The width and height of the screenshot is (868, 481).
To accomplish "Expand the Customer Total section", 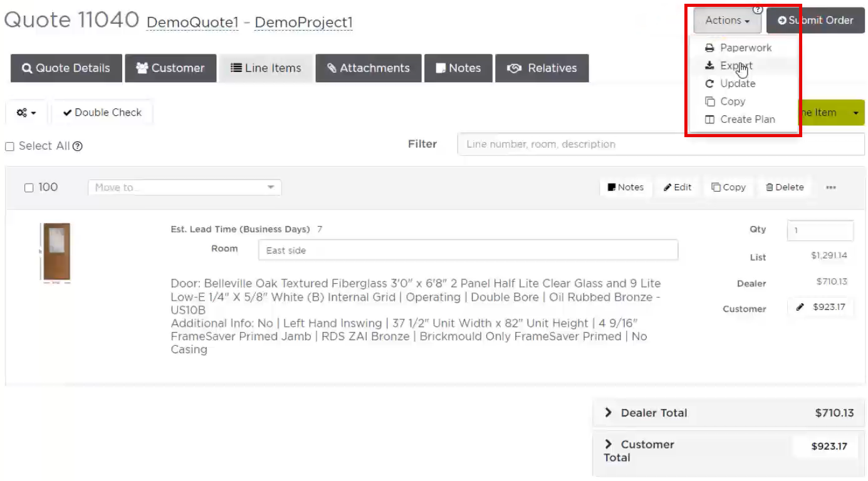I will pyautogui.click(x=608, y=444).
